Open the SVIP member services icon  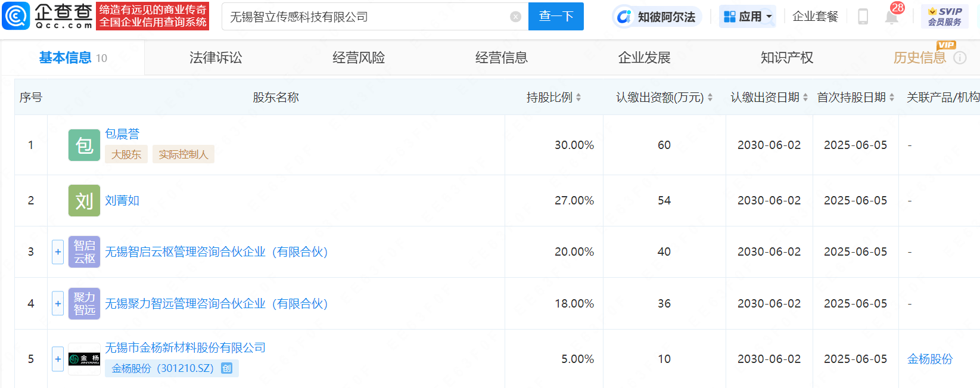point(944,17)
